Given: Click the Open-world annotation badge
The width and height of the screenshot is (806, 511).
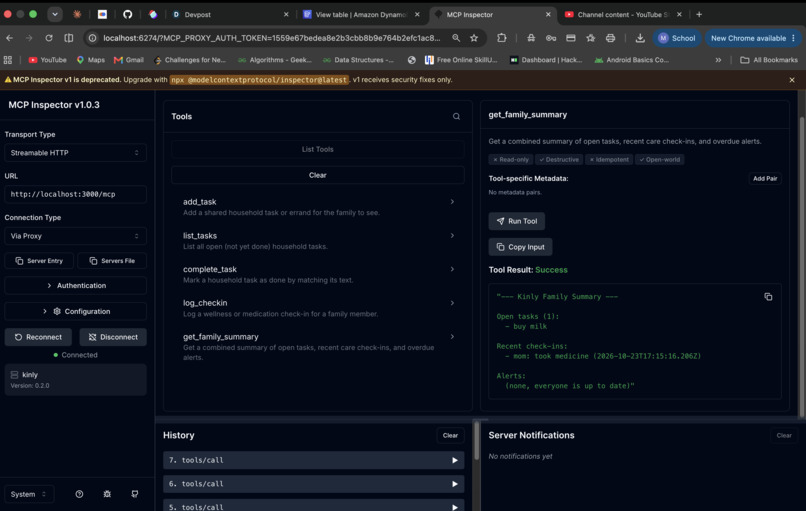Looking at the screenshot, I should tap(660, 160).
